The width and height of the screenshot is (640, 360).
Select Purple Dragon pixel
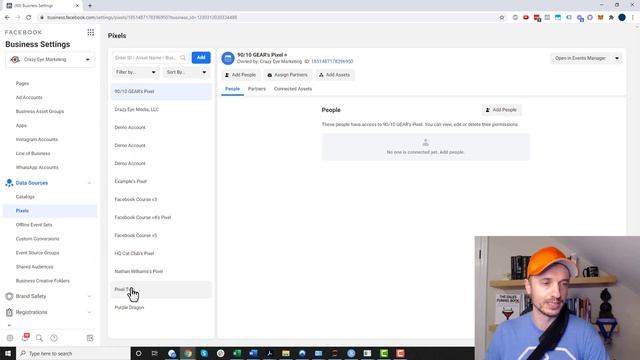tap(161, 307)
